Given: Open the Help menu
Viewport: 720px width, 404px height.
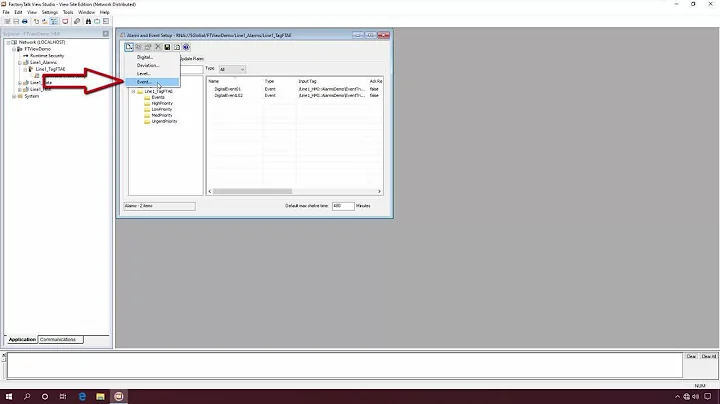Looking at the screenshot, I should click(105, 12).
